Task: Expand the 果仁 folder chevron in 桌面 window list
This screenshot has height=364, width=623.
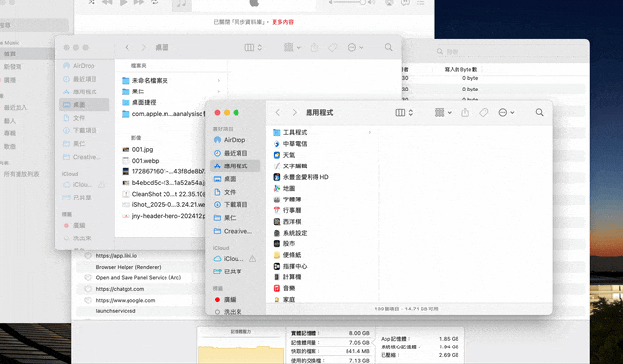Action: coord(219,91)
